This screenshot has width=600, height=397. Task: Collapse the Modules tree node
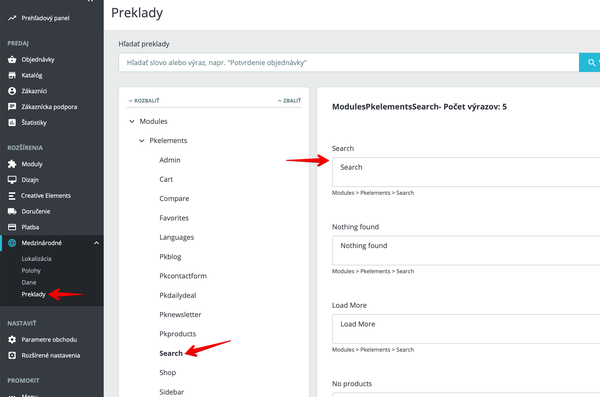click(x=132, y=121)
